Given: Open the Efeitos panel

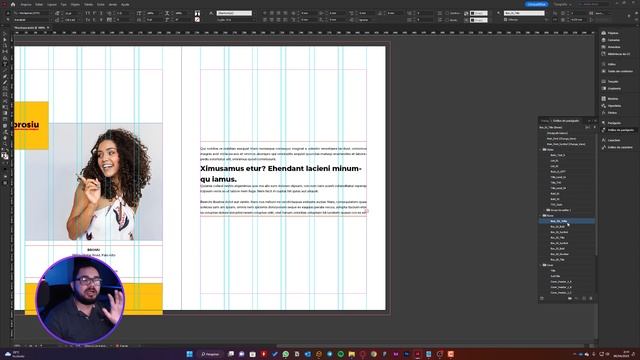Looking at the screenshot, I should tap(612, 113).
